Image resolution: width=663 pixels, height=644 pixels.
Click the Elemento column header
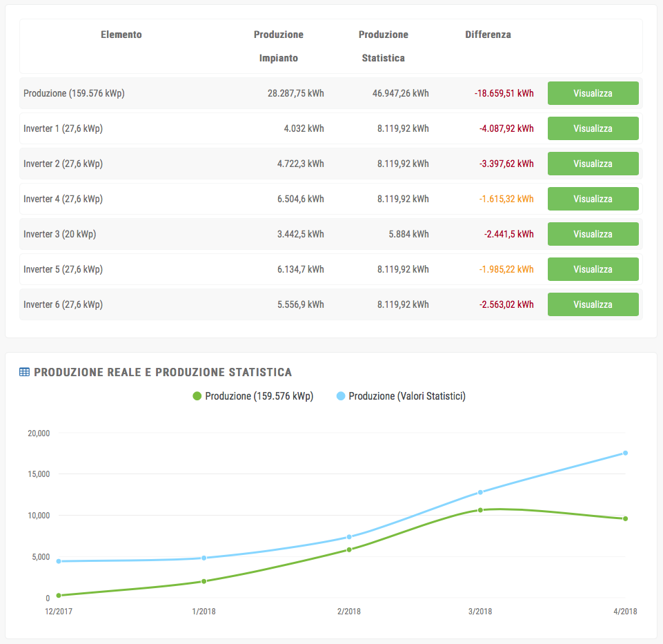click(121, 35)
